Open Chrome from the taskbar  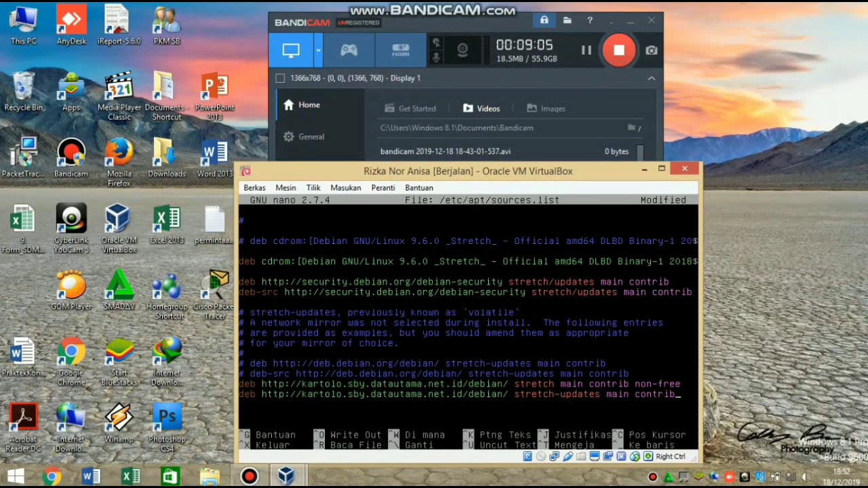[x=52, y=476]
